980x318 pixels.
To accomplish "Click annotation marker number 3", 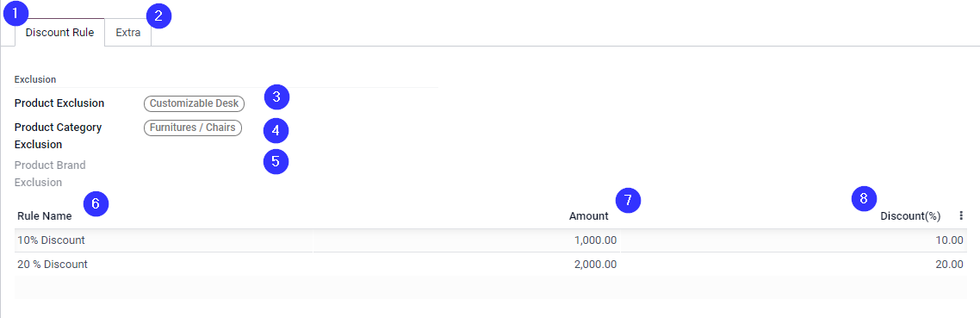I will (276, 97).
